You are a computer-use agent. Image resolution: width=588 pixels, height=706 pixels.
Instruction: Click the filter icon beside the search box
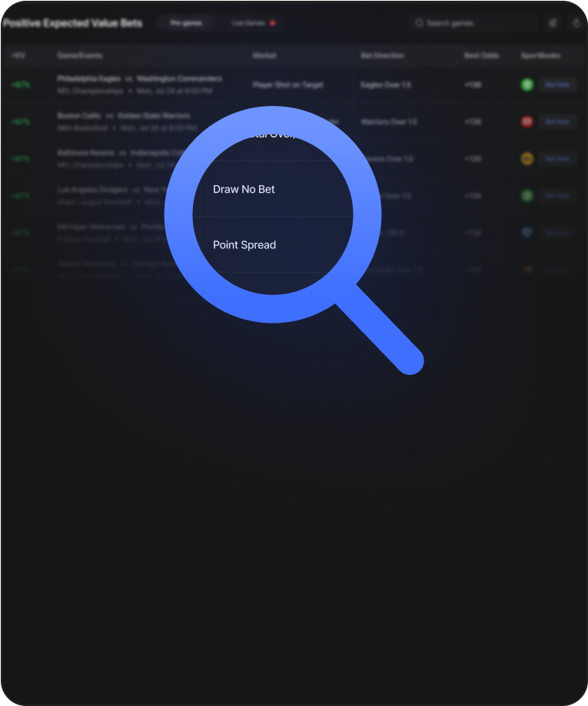coord(553,23)
